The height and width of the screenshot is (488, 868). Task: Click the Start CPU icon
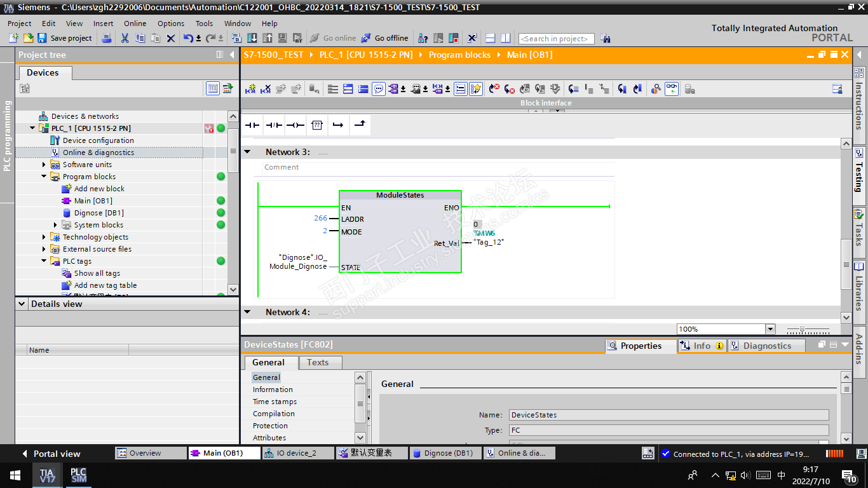438,38
